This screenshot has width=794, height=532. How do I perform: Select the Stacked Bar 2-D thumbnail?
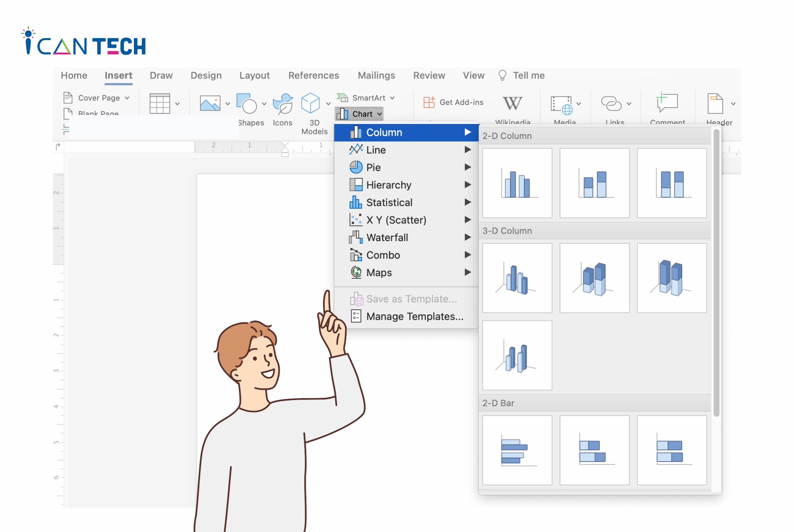pos(595,450)
